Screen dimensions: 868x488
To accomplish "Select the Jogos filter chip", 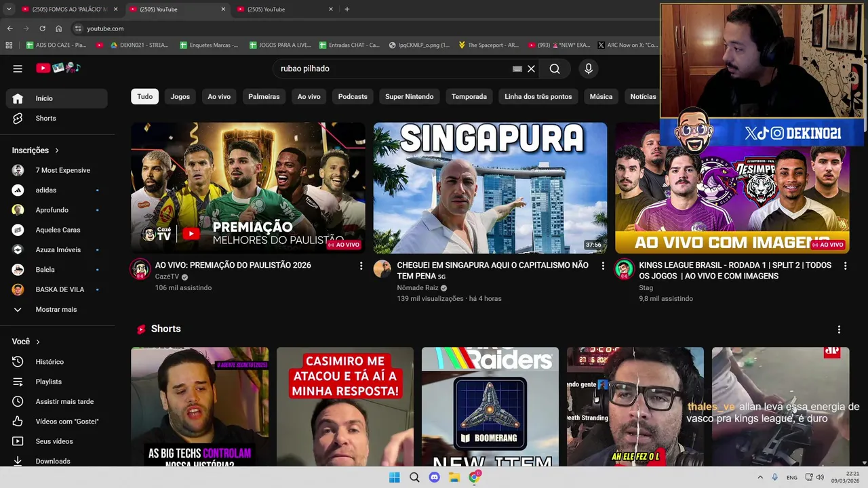I will (180, 96).
